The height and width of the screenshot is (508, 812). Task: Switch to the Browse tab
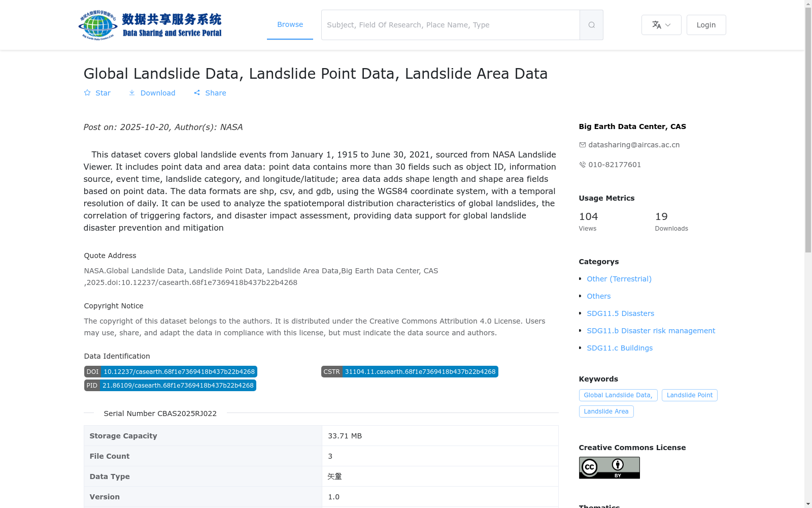[290, 24]
